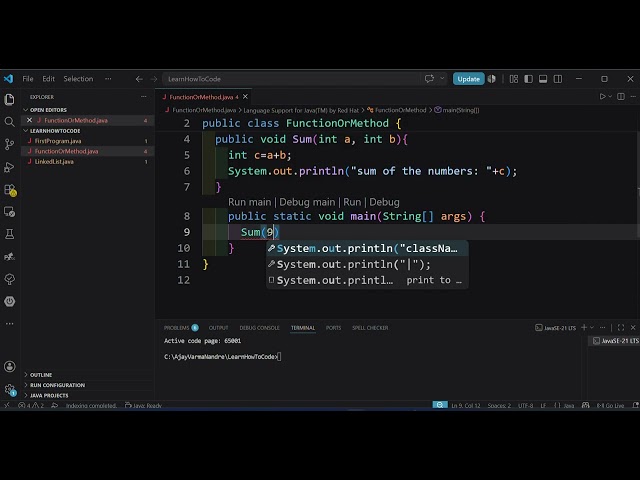Open editor More Actions ellipsis
Screen dimensions: 640x480
pyautogui.click(x=633, y=97)
